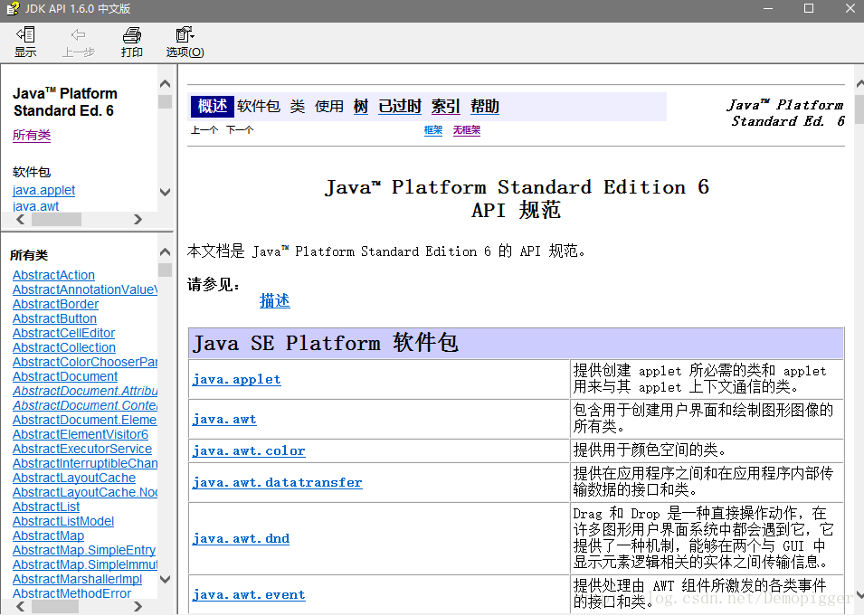Click the 打印 (Print) toolbar icon
864x616 pixels.
tap(132, 42)
